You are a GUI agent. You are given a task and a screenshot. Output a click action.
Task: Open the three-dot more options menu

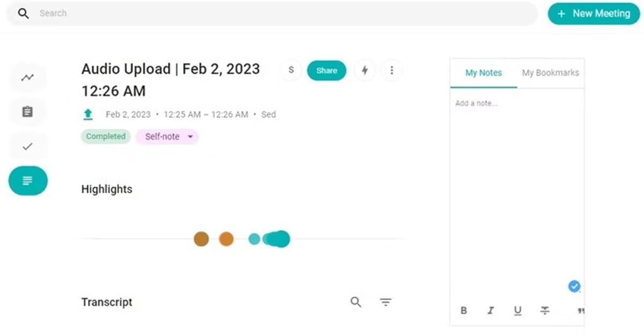click(392, 70)
